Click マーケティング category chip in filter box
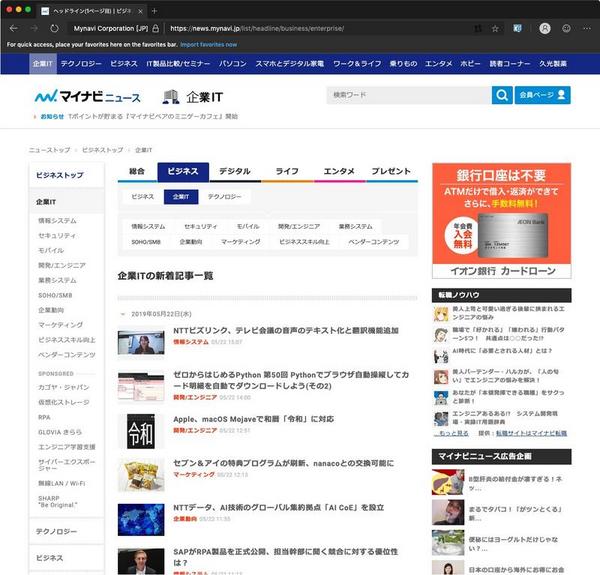 (241, 242)
